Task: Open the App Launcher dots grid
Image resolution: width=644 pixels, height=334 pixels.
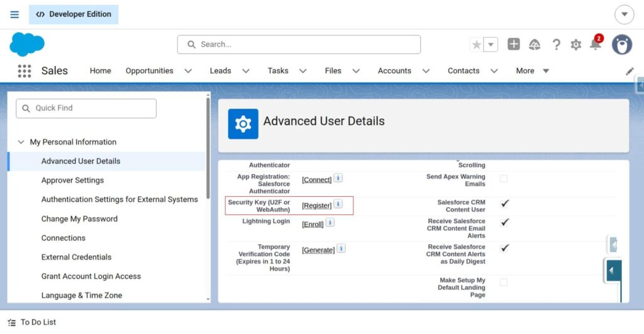Action: [x=25, y=70]
